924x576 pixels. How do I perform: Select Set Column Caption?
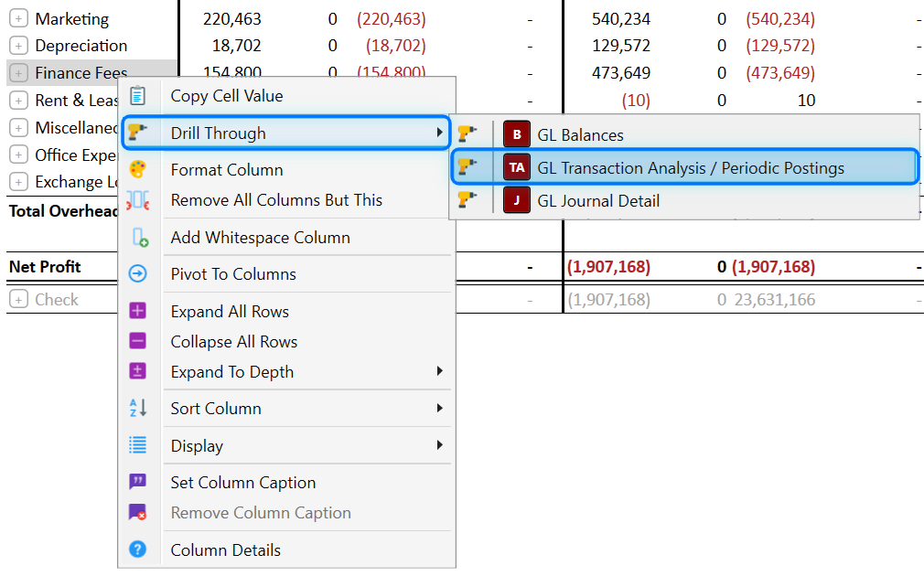(x=286, y=483)
